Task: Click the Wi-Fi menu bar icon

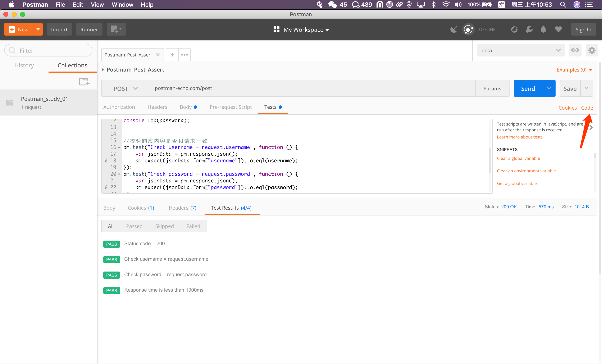Action: pyautogui.click(x=446, y=5)
